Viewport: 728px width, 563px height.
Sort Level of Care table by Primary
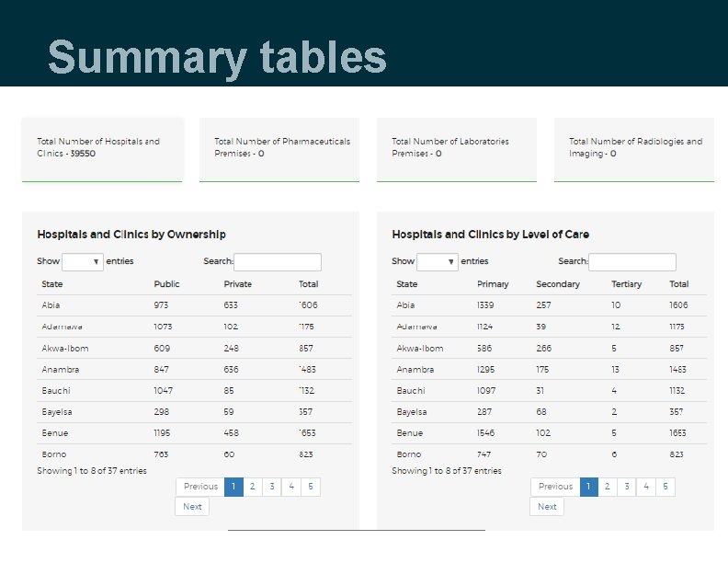(x=493, y=284)
